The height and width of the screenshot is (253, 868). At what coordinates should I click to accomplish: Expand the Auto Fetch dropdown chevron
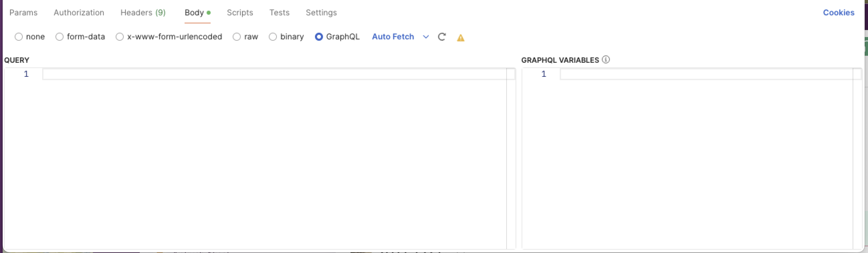[426, 37]
